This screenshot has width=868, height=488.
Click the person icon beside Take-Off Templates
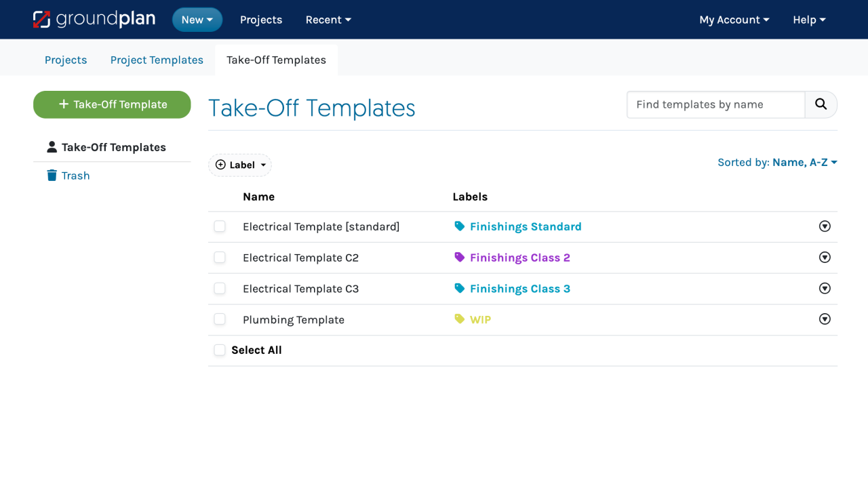pos(52,147)
